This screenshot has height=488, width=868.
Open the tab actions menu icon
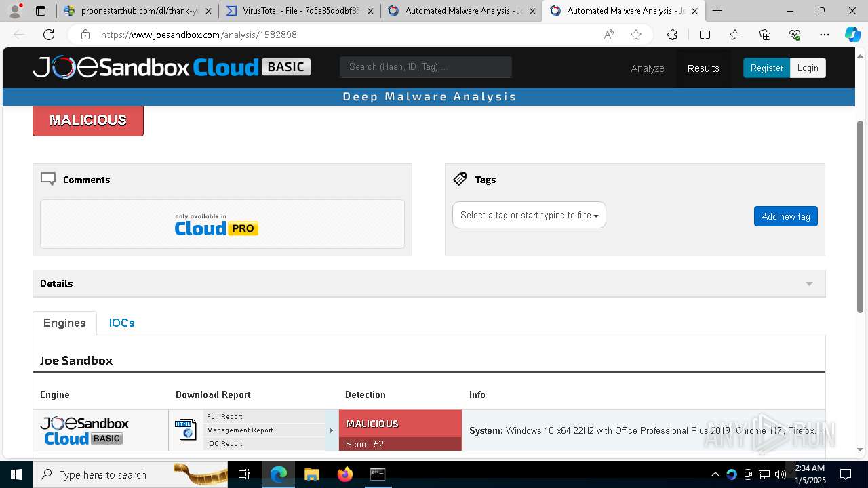coord(41,11)
